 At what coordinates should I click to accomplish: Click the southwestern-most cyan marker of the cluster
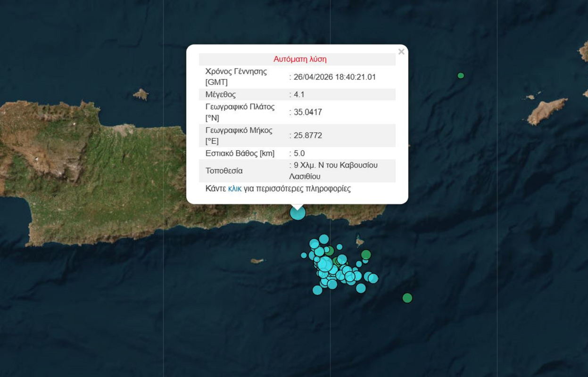[x=317, y=290]
